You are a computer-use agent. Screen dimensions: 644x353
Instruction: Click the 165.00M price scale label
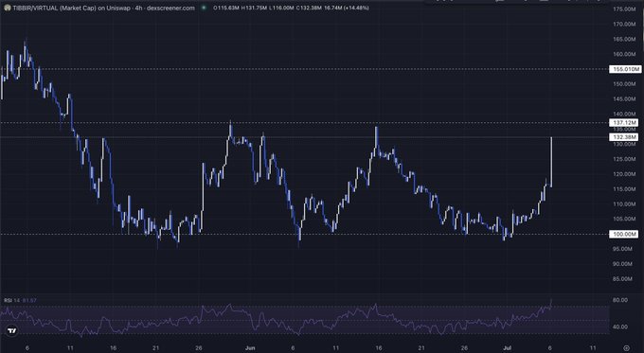(624, 39)
